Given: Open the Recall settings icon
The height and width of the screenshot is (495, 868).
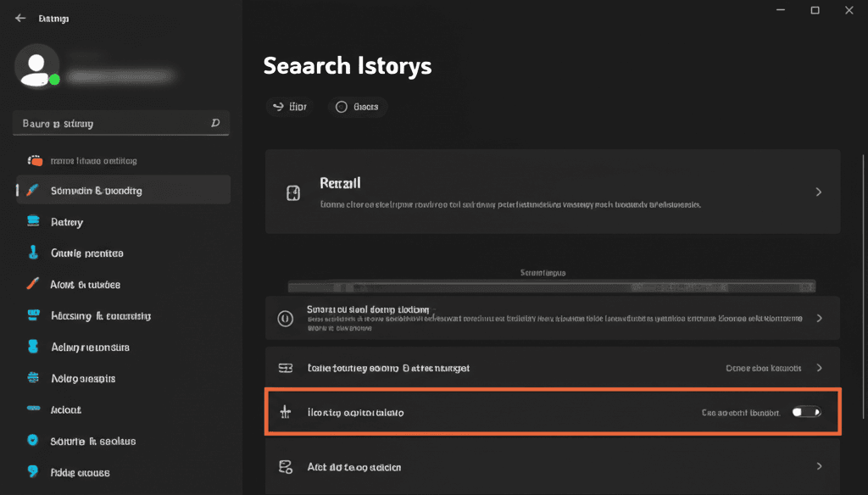Looking at the screenshot, I should click(x=292, y=192).
